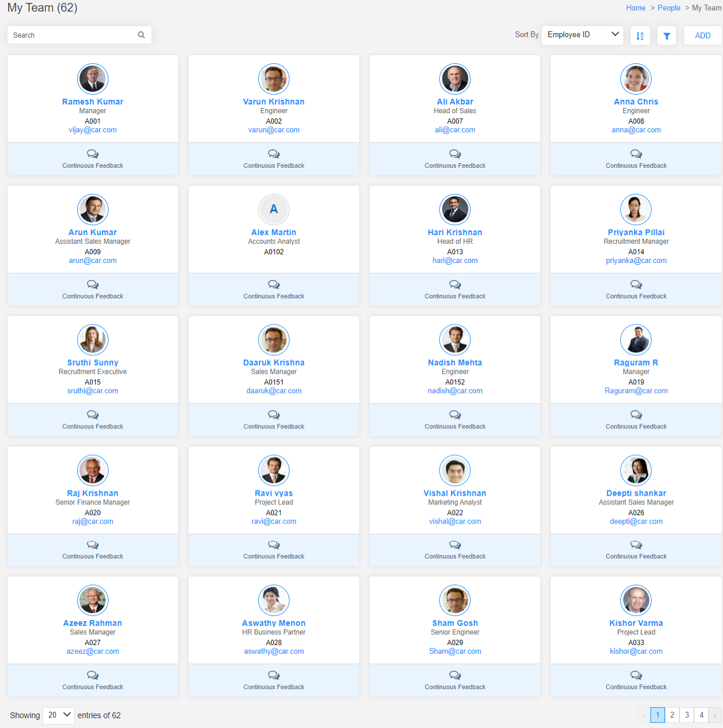
Task: Click the search magnifier icon
Action: [141, 35]
